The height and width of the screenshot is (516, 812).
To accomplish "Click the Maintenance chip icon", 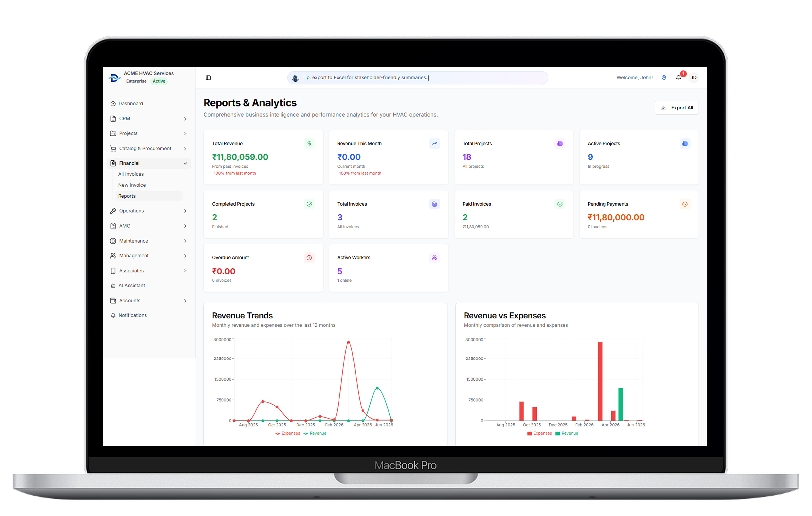I will pos(113,241).
